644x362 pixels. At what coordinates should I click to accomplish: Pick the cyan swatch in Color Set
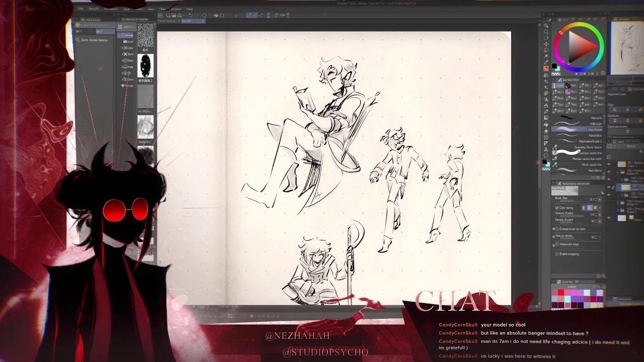pyautogui.click(x=568, y=299)
